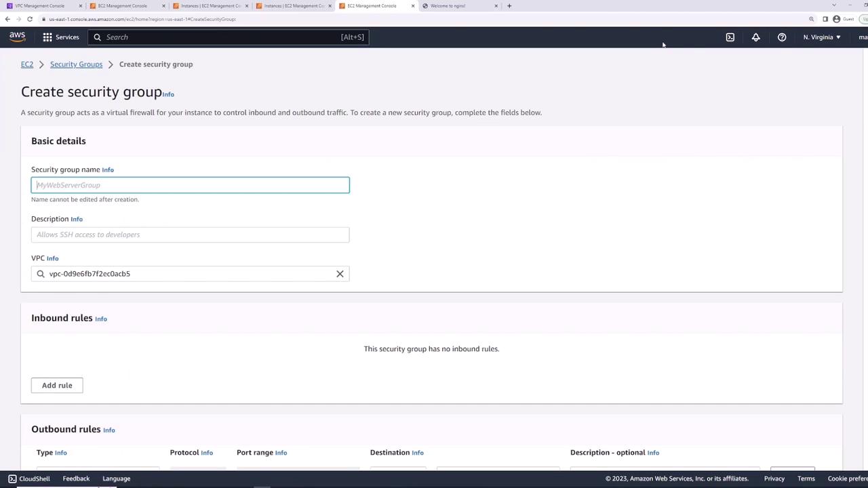Click the "This security group has no inbound rules." text

click(x=431, y=349)
